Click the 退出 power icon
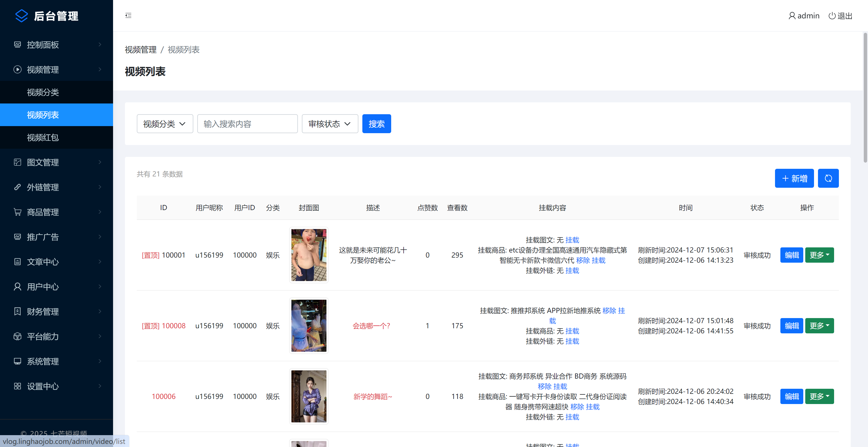 click(832, 16)
